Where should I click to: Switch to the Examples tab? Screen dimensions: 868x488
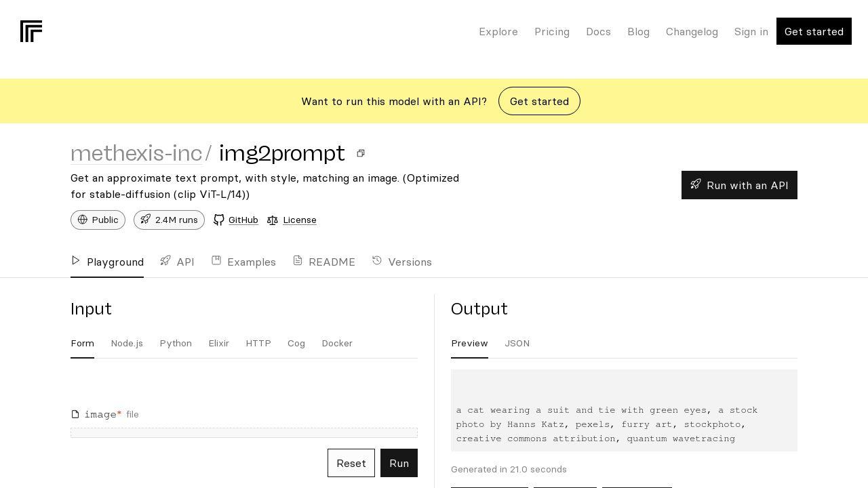(243, 262)
